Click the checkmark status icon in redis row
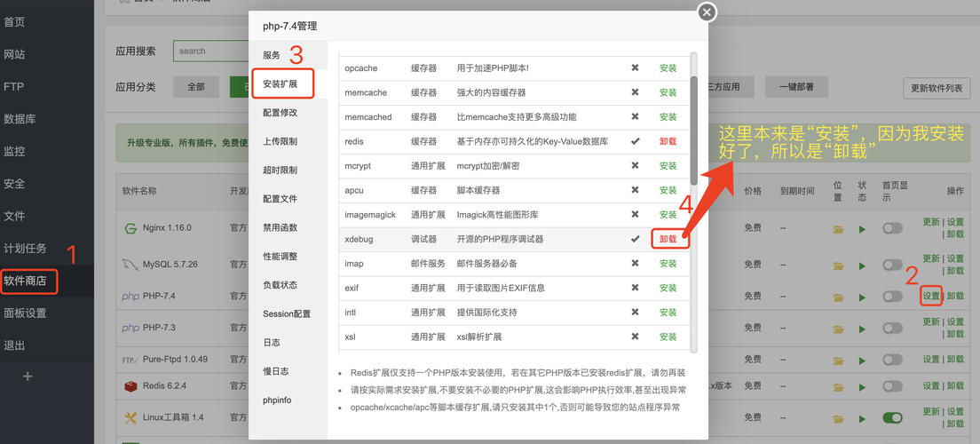Screen dimensions: 980x444 tap(635, 141)
